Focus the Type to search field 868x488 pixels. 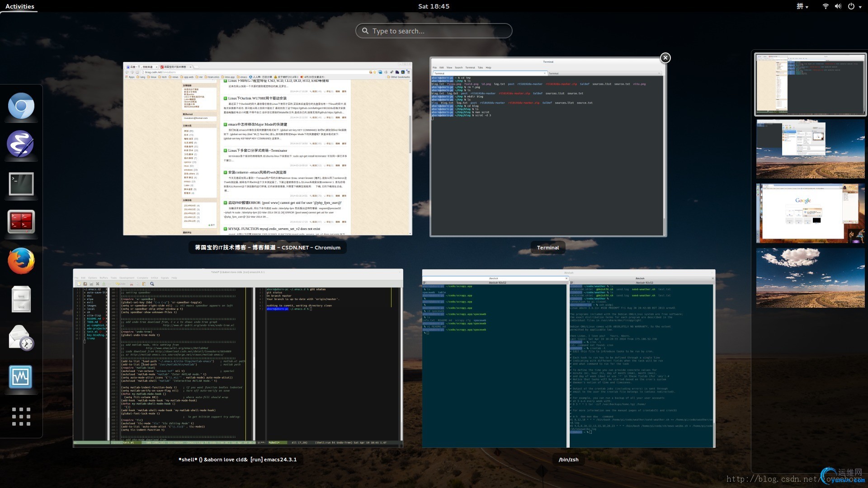(434, 31)
